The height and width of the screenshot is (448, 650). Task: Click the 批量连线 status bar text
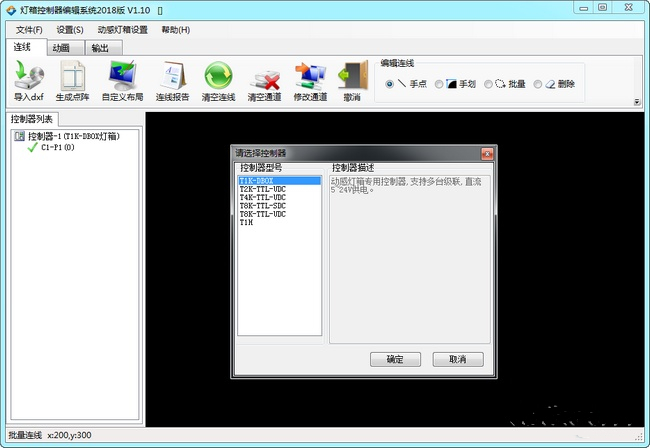pyautogui.click(x=25, y=435)
